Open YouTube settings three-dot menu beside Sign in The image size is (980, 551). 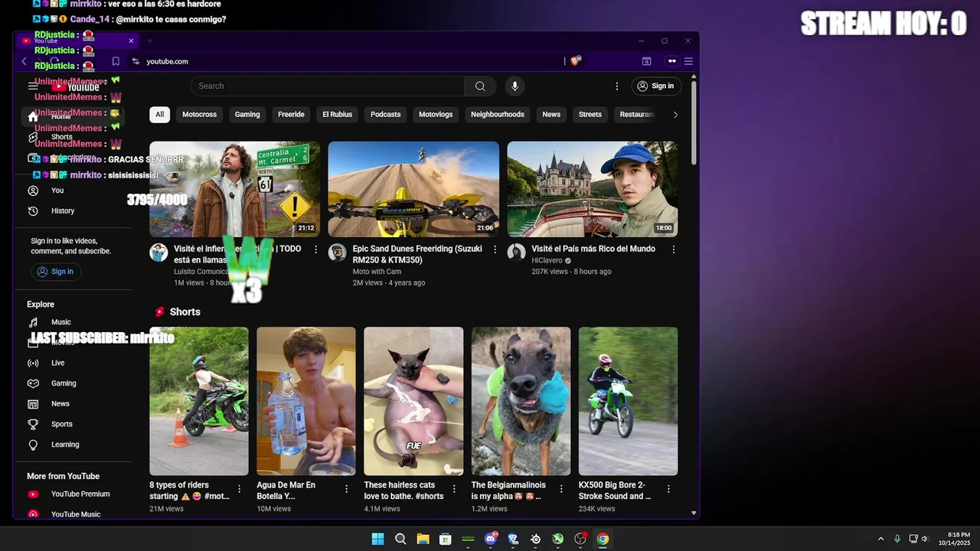tap(617, 86)
